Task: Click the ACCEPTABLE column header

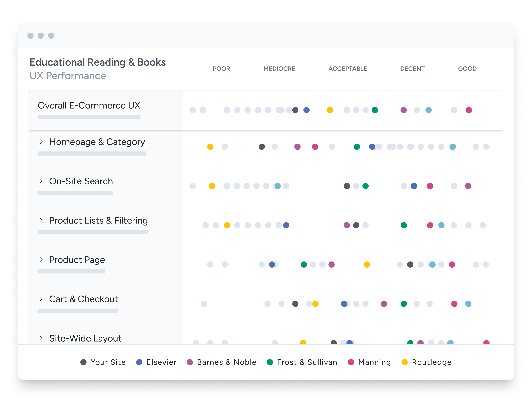Action: click(347, 69)
